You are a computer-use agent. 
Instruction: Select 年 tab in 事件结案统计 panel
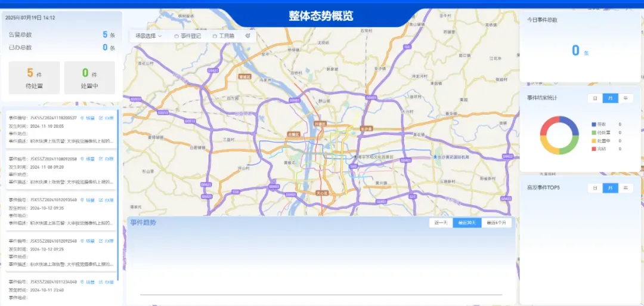point(626,98)
